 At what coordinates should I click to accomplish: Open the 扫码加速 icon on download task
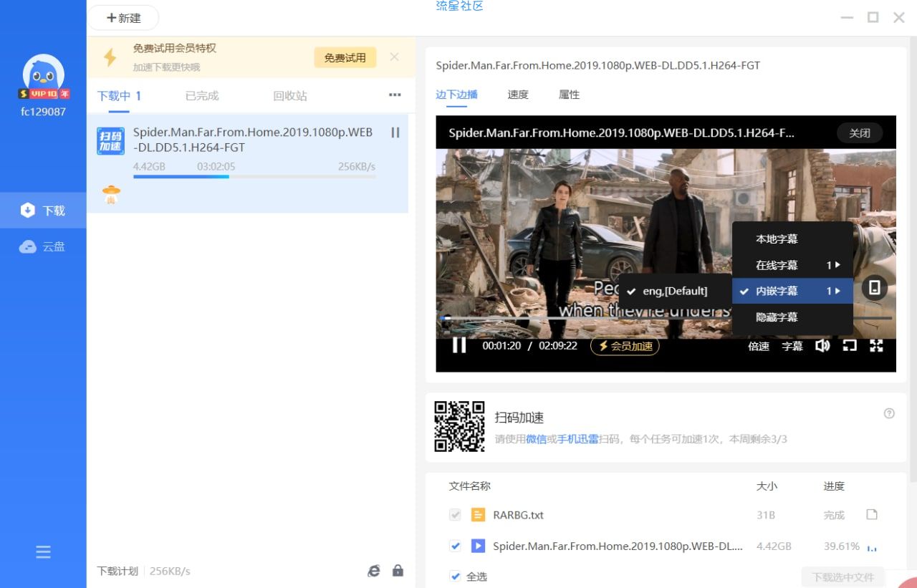point(110,141)
